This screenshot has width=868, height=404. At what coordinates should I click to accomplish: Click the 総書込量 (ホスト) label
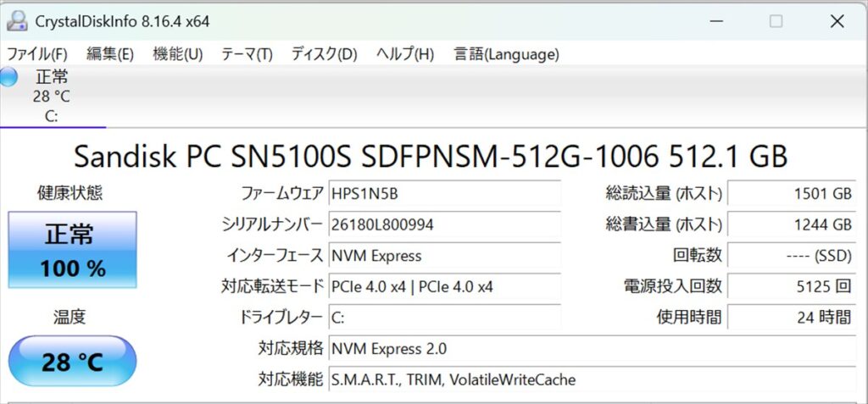[664, 224]
